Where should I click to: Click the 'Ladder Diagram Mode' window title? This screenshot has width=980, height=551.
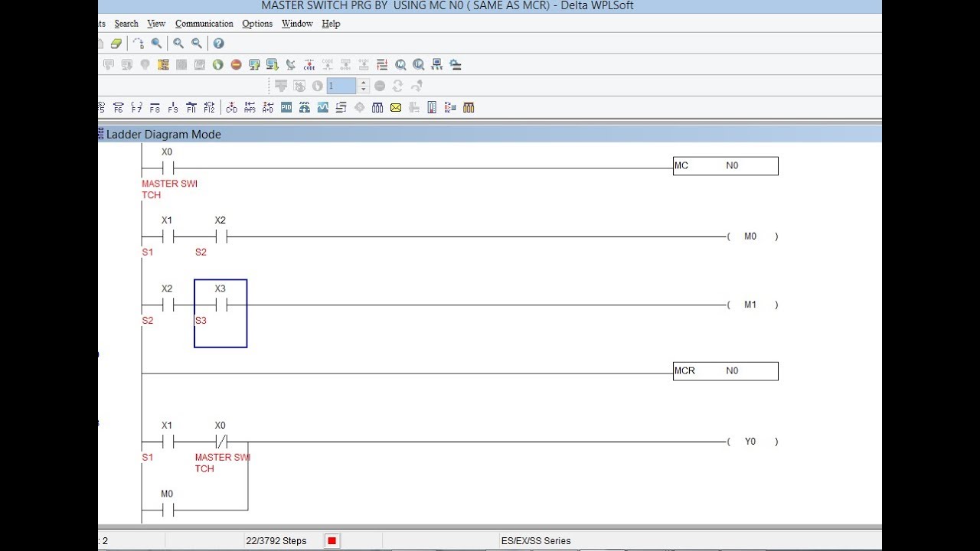164,135
